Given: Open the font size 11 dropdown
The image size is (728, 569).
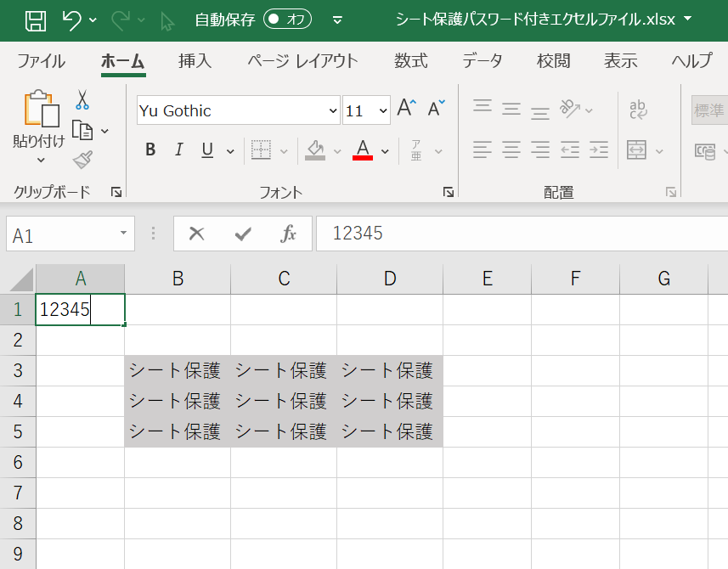Looking at the screenshot, I should point(383,111).
